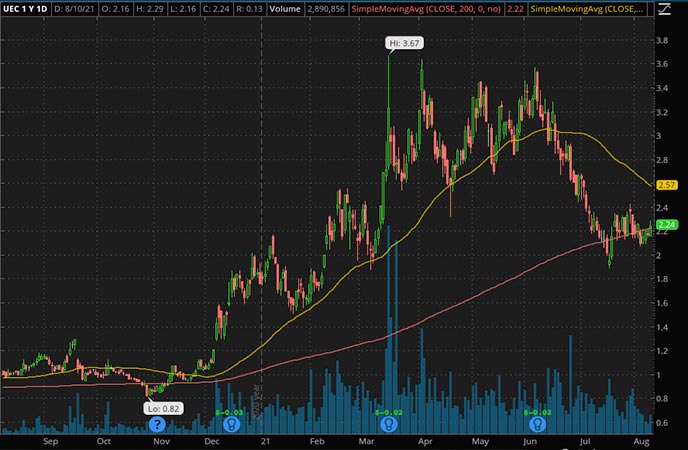Click the Hi: 3.67 price bubble
The image size is (688, 450).
pos(404,43)
